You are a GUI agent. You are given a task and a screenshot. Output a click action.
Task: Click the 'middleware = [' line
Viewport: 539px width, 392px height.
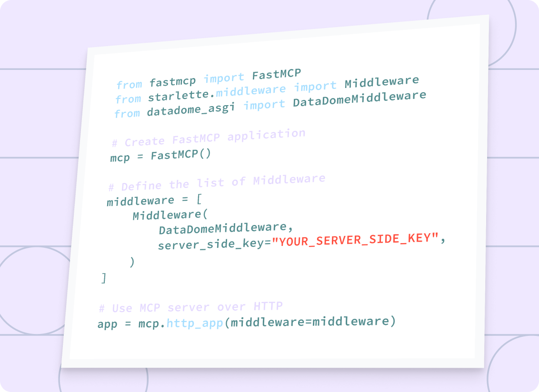point(154,200)
